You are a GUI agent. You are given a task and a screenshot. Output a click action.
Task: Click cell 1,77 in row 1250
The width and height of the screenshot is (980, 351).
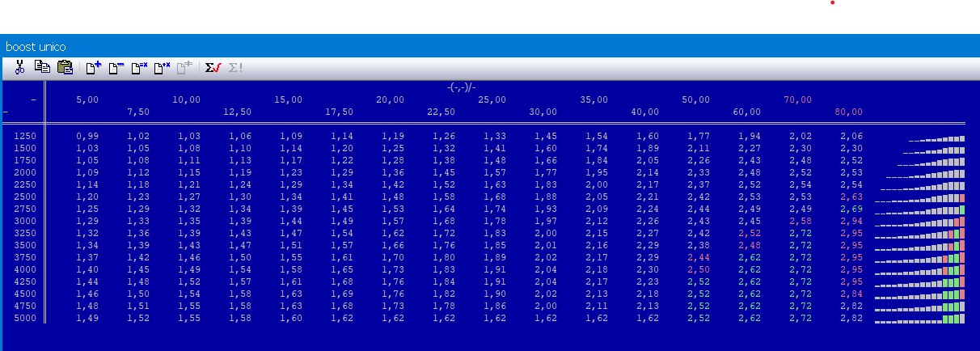[x=699, y=136]
